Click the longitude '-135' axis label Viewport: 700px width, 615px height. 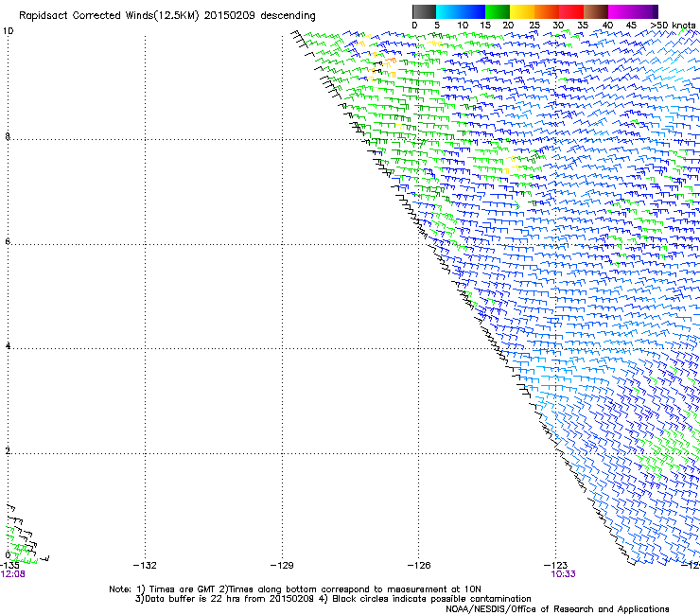(9, 566)
